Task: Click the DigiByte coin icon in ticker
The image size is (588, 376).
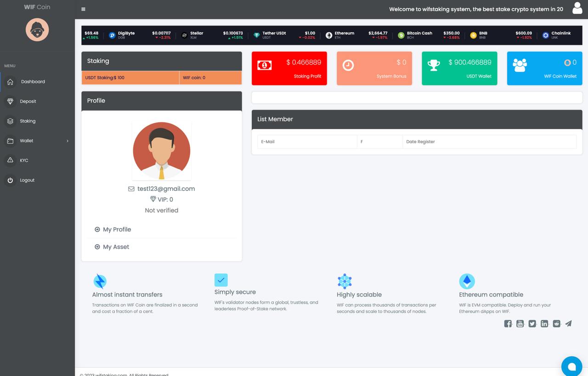Action: coord(112,35)
